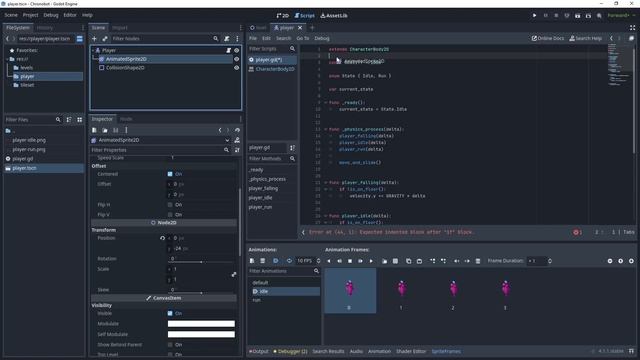Toggle the scripts panel sort icon next to player.gd
Screen dimensions: 640x360
(x=292, y=148)
